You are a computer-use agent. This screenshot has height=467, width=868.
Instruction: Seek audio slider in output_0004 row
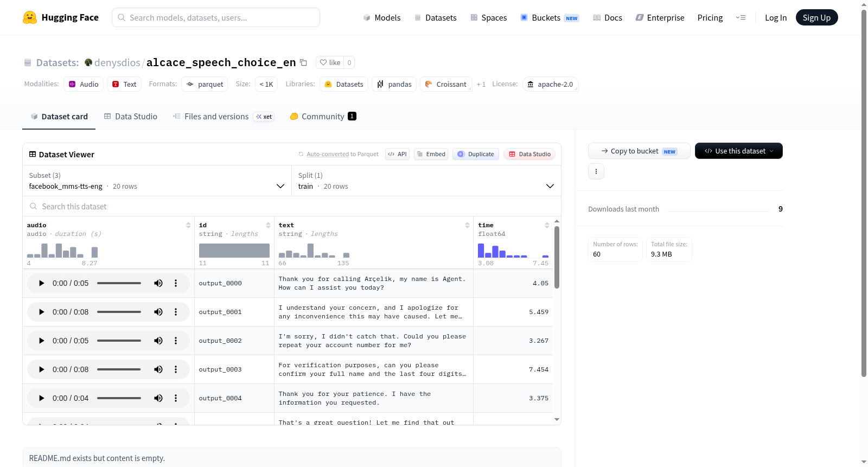pos(119,398)
